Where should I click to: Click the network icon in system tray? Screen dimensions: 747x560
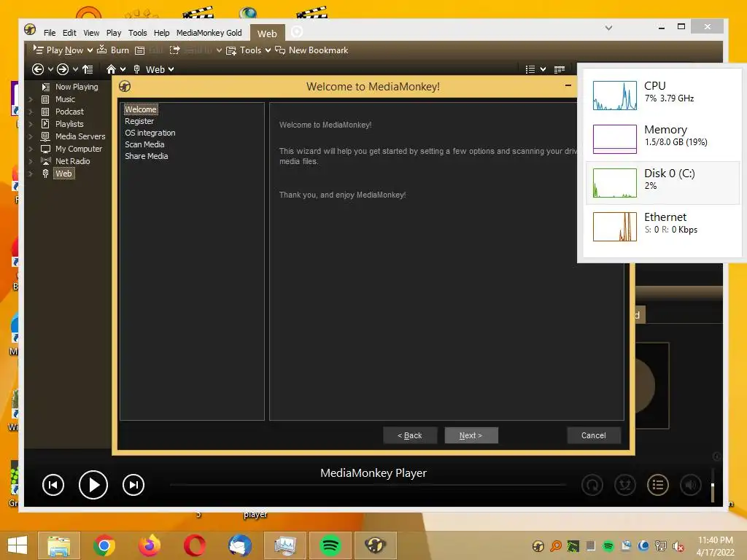coord(661,546)
